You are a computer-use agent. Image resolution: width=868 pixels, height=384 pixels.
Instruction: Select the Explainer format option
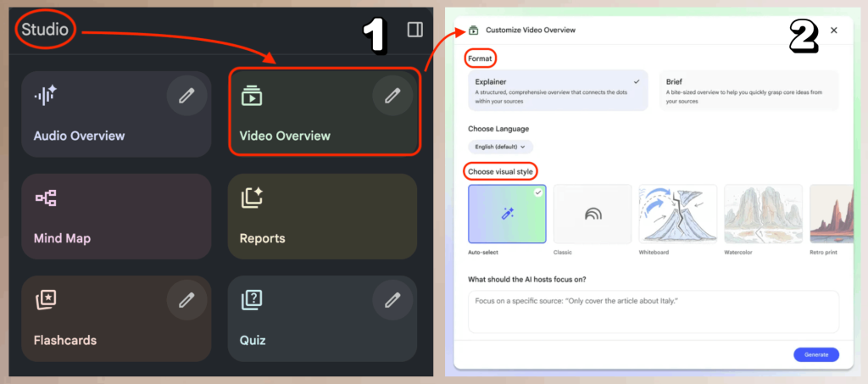point(558,91)
